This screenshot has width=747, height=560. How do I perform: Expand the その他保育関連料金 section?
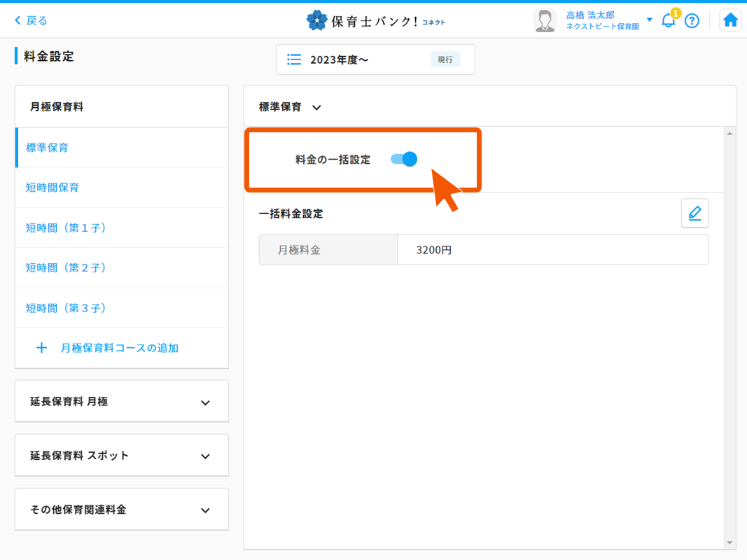pyautogui.click(x=205, y=510)
